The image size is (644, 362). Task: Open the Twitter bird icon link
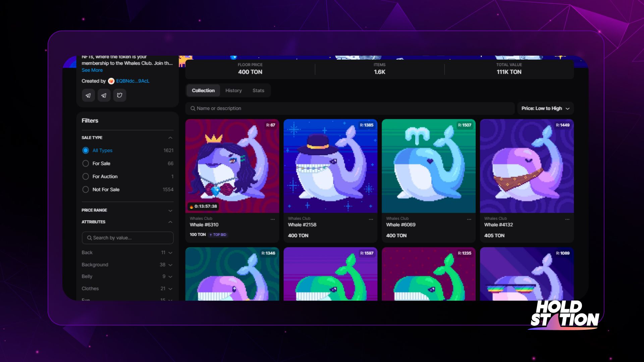[120, 96]
